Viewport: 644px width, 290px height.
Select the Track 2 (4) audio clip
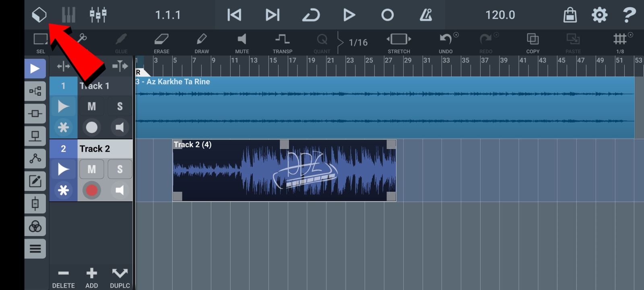(284, 170)
